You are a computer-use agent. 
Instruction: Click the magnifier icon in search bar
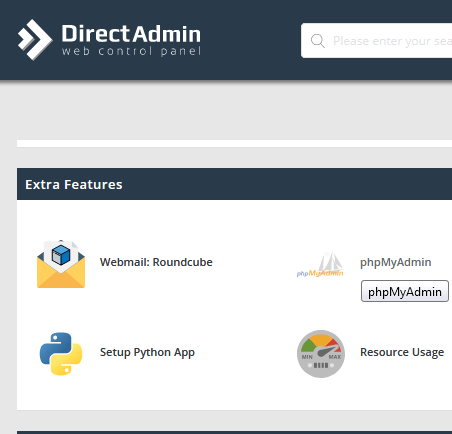(x=318, y=41)
